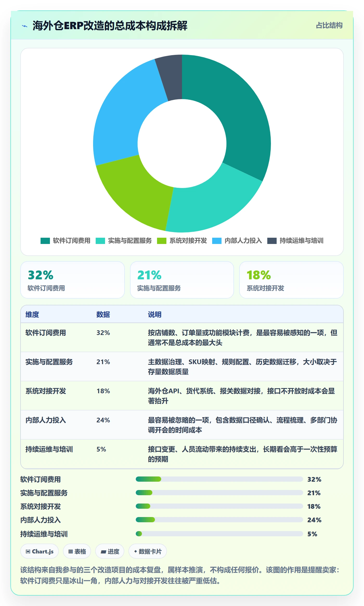Toggle 系统对接开发 legend label
The image size is (364, 606).
click(x=188, y=241)
